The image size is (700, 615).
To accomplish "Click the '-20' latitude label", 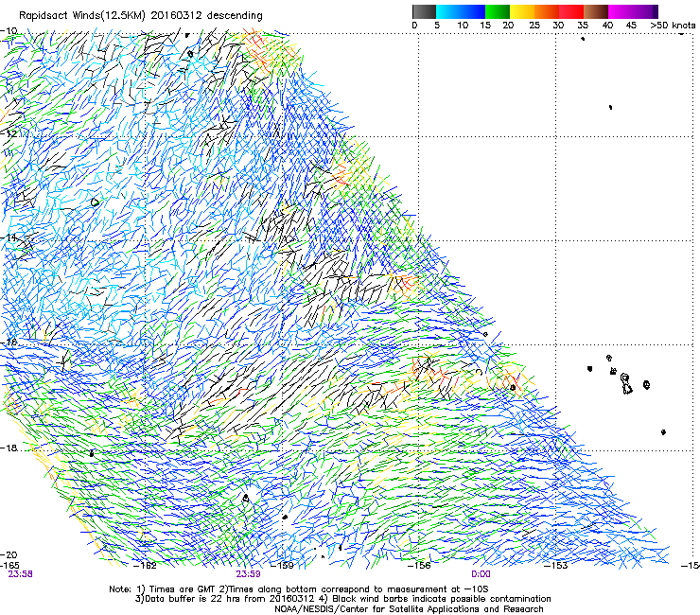I will pos(9,554).
